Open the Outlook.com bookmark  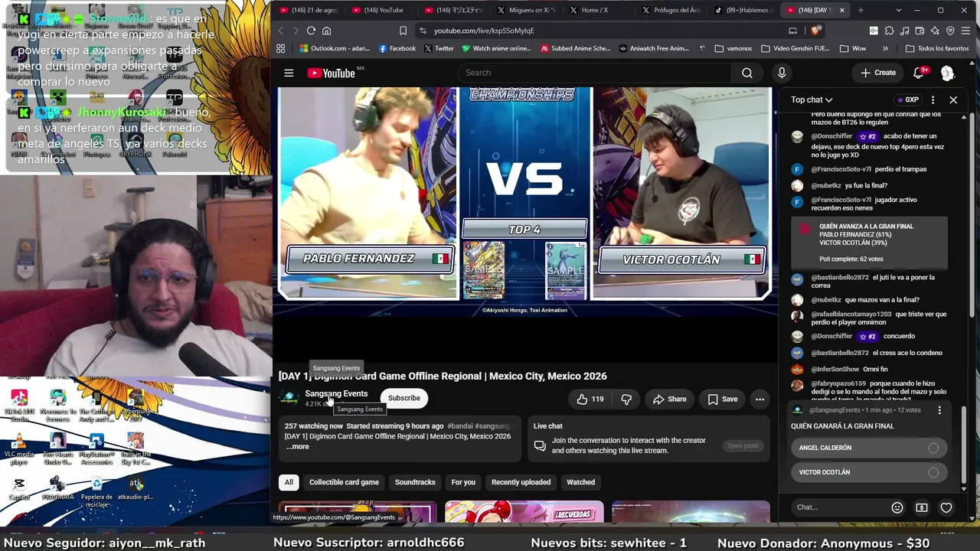coord(335,48)
